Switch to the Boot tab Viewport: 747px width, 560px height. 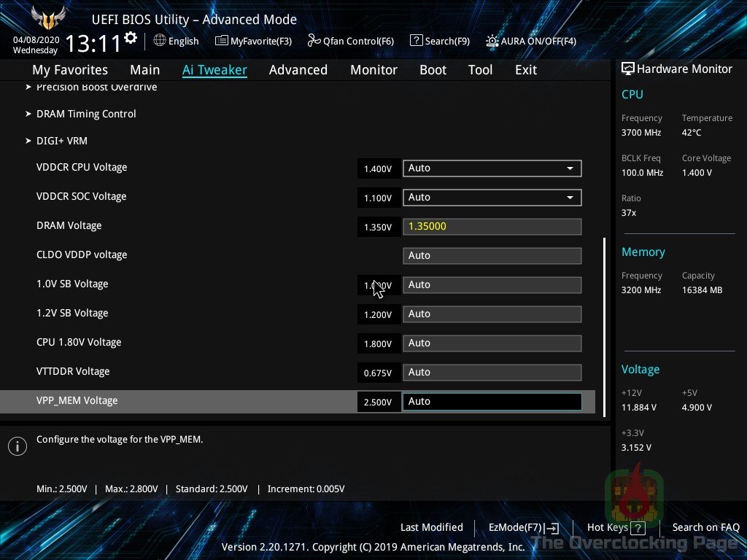[433, 70]
